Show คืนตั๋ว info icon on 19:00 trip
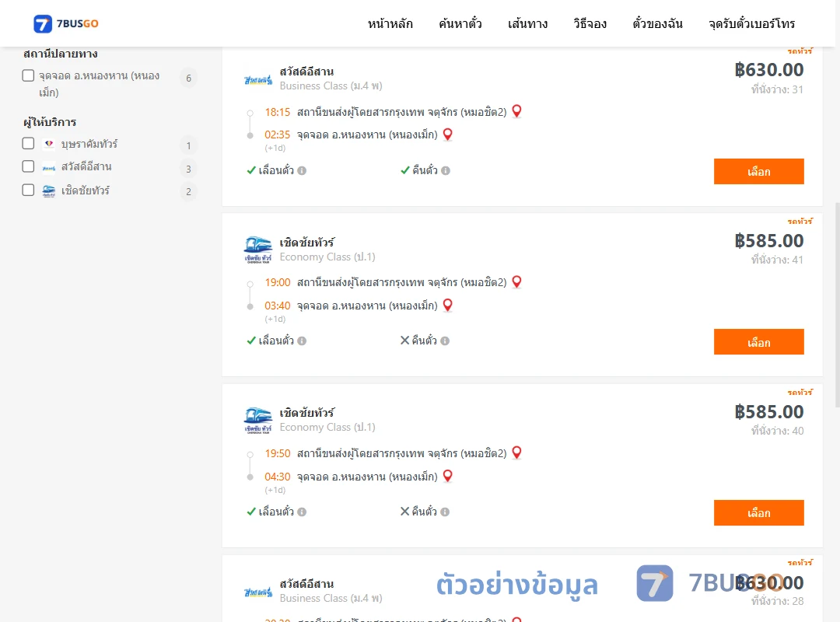 pyautogui.click(x=445, y=341)
